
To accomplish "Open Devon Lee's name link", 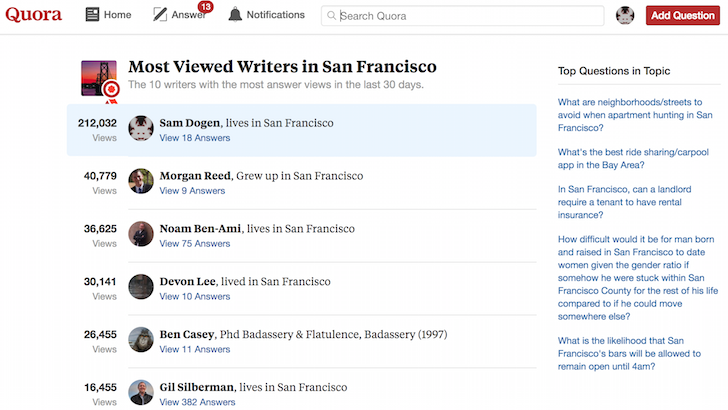I will [188, 281].
